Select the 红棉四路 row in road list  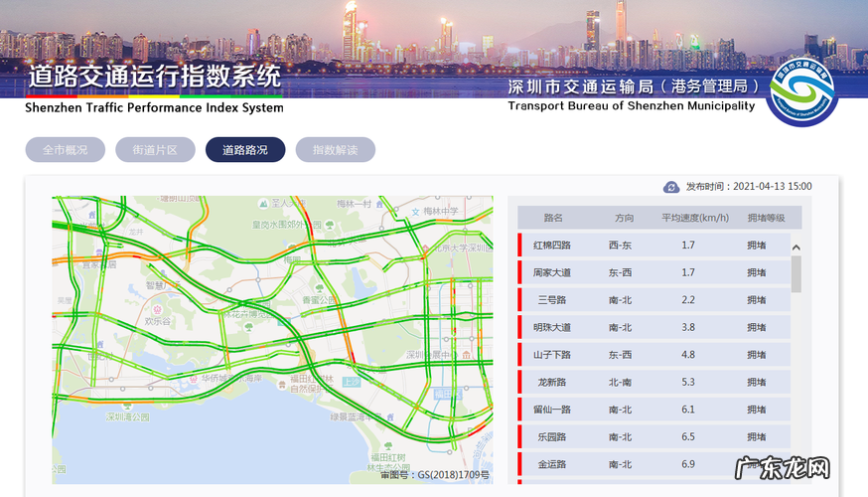click(653, 245)
